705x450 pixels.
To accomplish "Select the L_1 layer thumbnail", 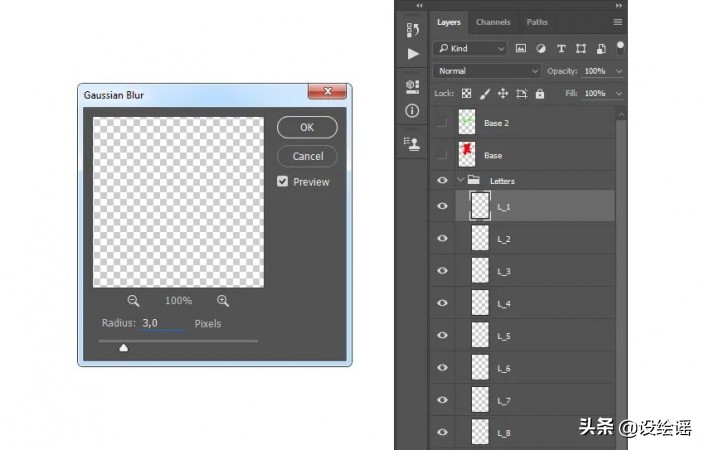I will coord(480,206).
